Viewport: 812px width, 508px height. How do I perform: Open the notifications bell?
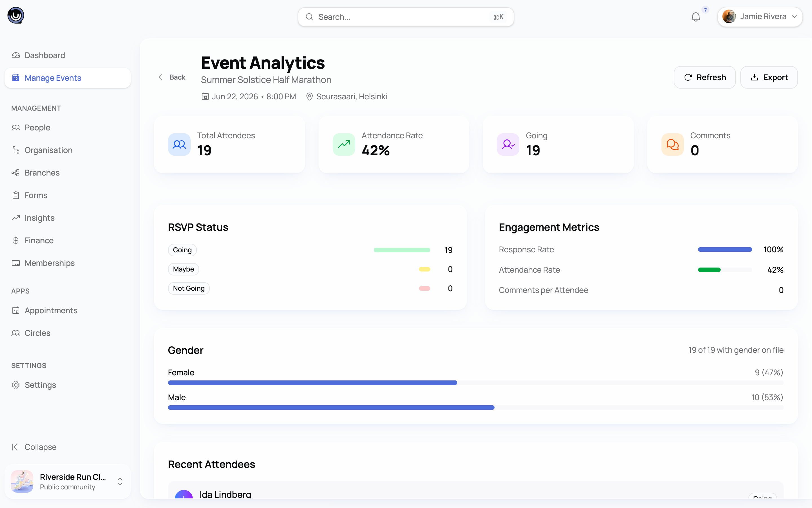tap(696, 17)
